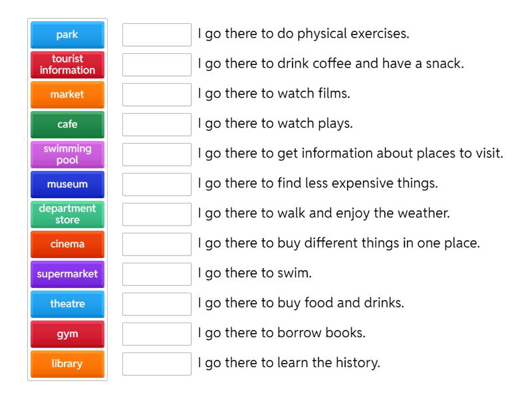
Task: Click the market word tile
Action: tap(66, 94)
